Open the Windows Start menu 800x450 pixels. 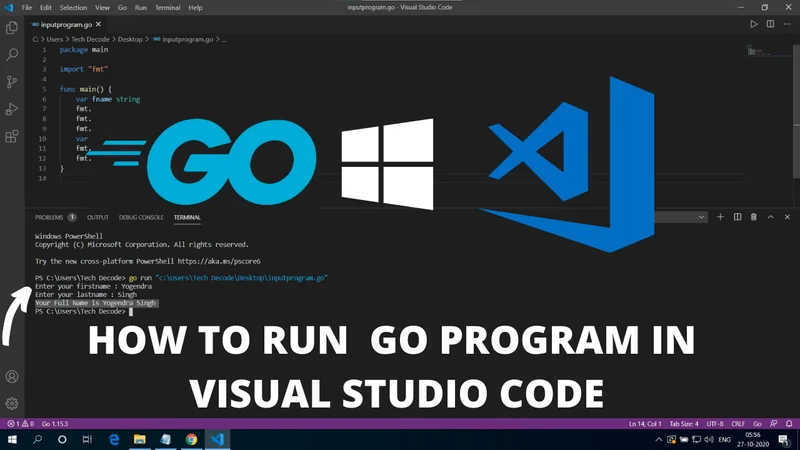coord(12,439)
